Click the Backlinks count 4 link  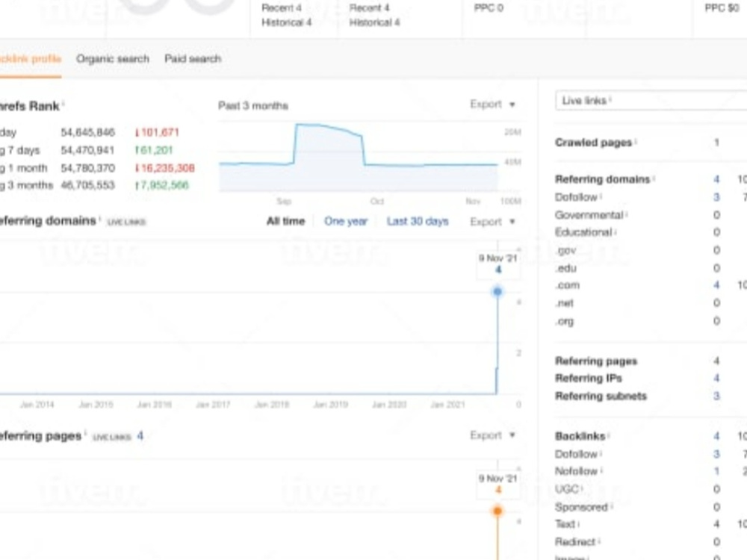716,436
